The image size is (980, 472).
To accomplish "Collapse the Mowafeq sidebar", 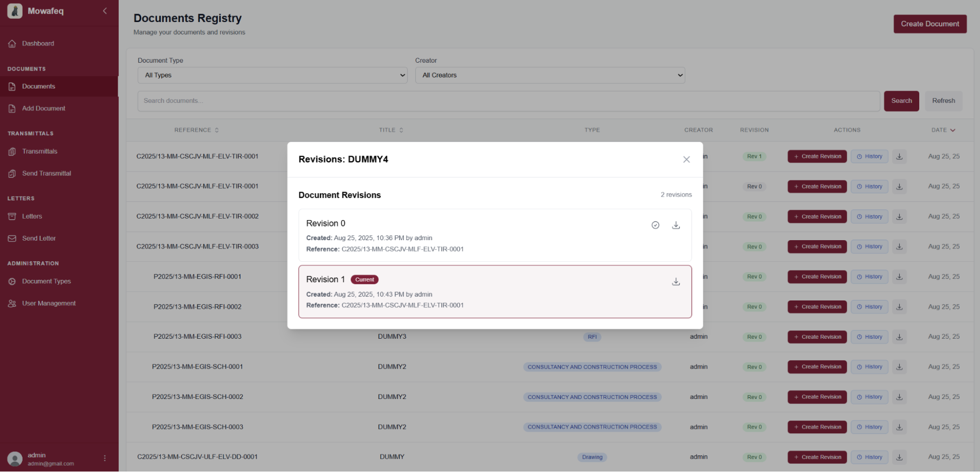I will [x=104, y=11].
